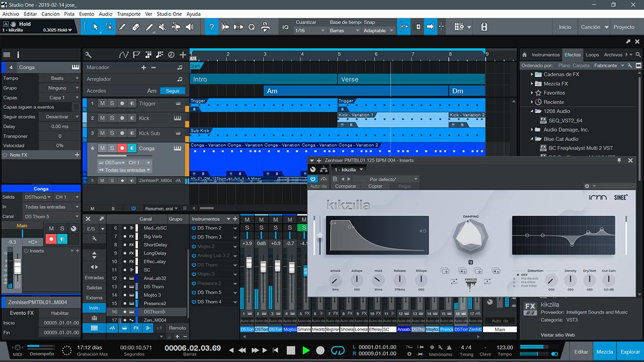Click the add track plus icon
Viewport: 644px width, 362px height.
click(183, 55)
